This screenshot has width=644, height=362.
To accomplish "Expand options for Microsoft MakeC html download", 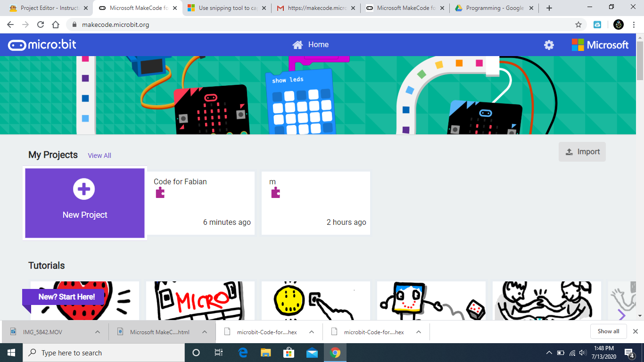I will [205, 332].
